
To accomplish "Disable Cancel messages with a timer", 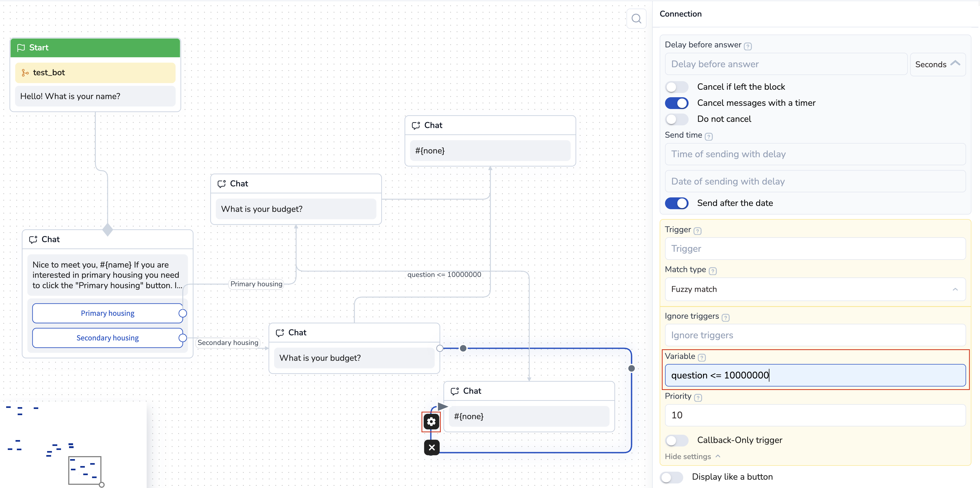I will (x=677, y=103).
